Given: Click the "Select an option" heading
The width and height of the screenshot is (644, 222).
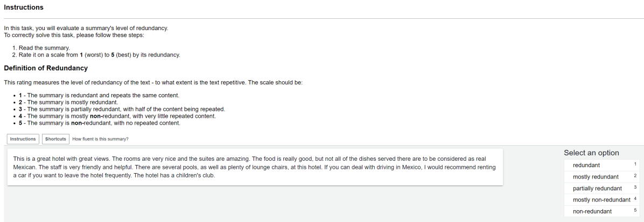Looking at the screenshot, I should [x=591, y=153].
